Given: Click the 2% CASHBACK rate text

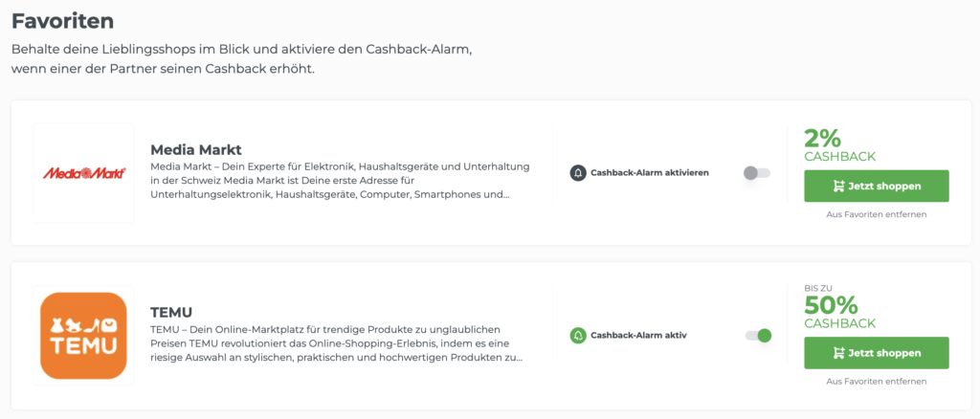Looking at the screenshot, I should (840, 145).
